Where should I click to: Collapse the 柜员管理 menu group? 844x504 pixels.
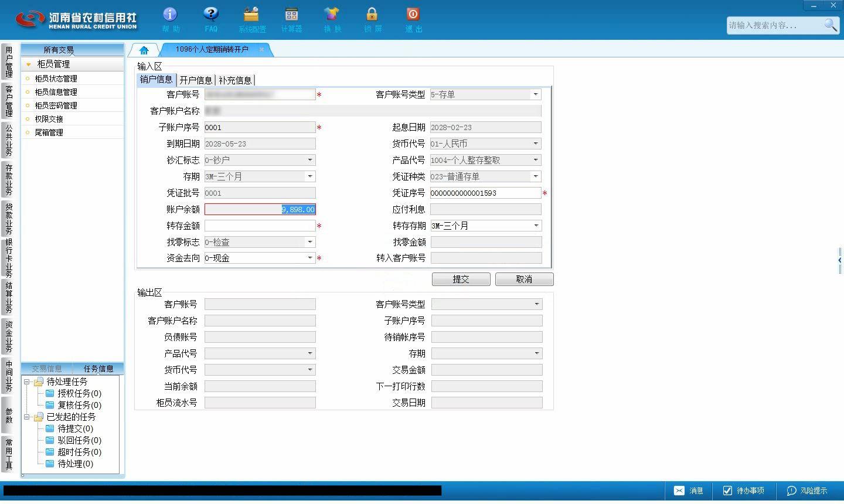pyautogui.click(x=29, y=64)
